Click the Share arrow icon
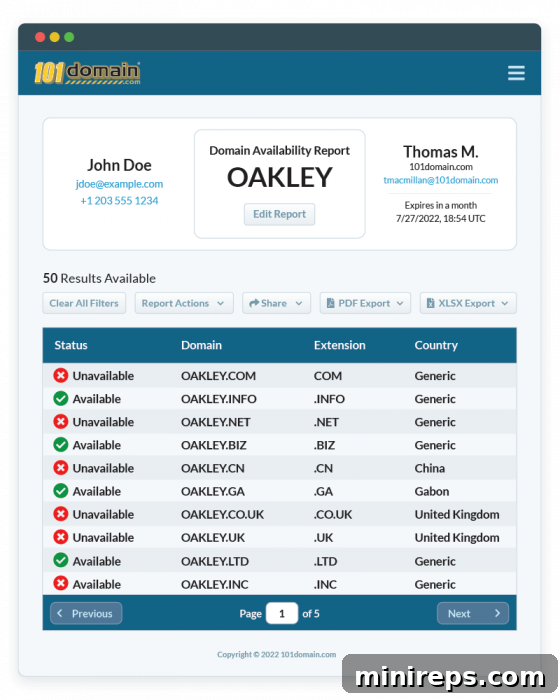 pyautogui.click(x=254, y=303)
